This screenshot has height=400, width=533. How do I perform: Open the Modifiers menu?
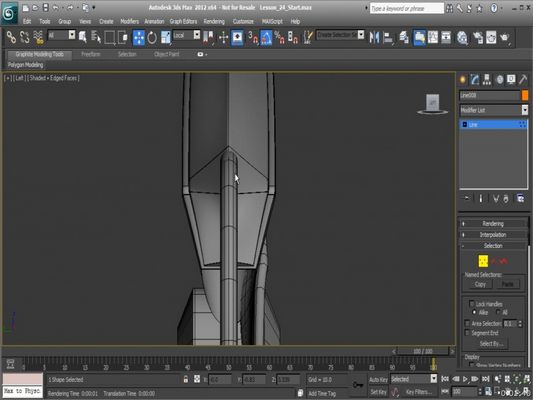pyautogui.click(x=129, y=21)
